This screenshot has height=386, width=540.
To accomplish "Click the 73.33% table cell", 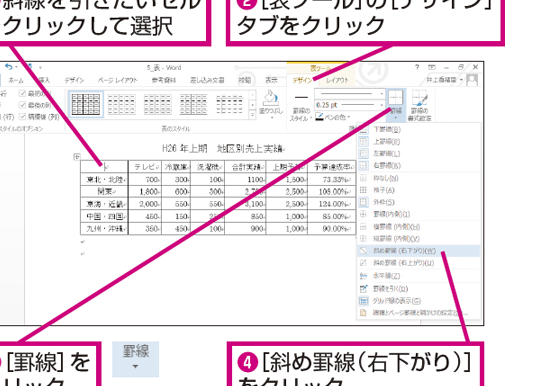I will [332, 179].
